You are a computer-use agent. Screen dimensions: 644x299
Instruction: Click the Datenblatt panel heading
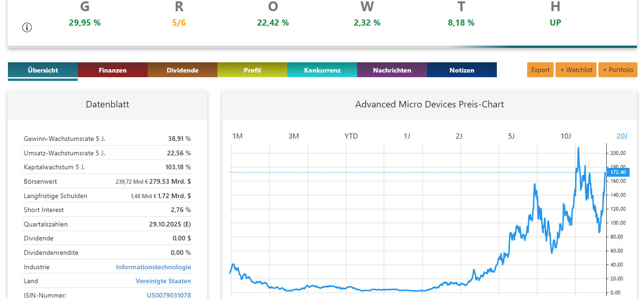tap(108, 104)
